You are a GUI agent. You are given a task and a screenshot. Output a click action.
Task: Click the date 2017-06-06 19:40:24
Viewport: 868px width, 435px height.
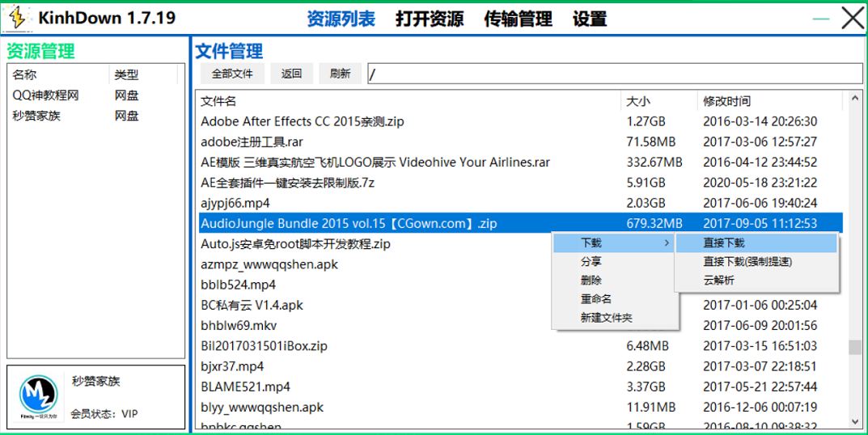coord(760,203)
